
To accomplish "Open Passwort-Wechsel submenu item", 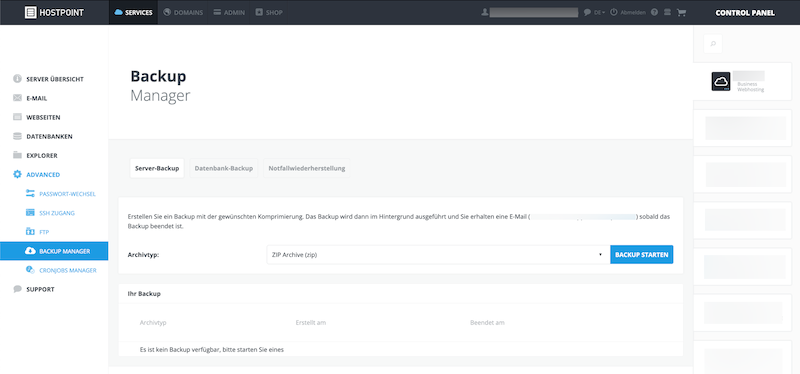I will (67, 194).
